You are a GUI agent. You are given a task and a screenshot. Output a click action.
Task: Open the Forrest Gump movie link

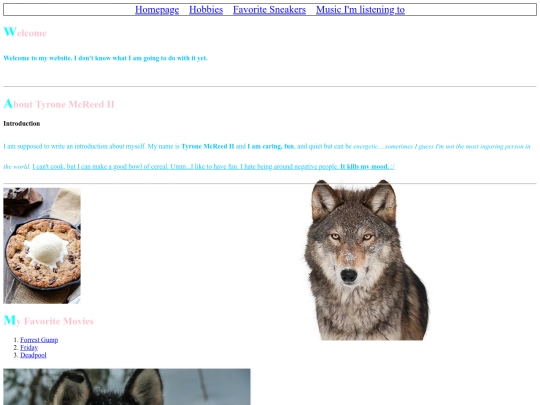39,340
